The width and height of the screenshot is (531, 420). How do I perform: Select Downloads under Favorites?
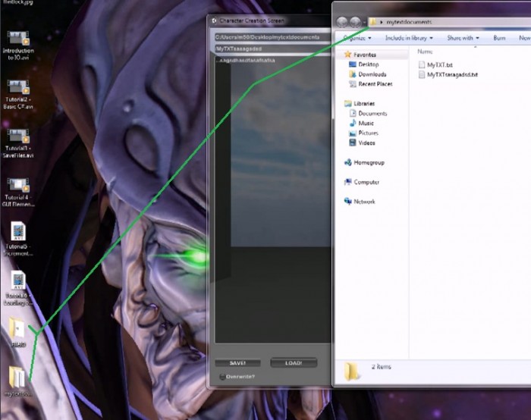pos(372,74)
